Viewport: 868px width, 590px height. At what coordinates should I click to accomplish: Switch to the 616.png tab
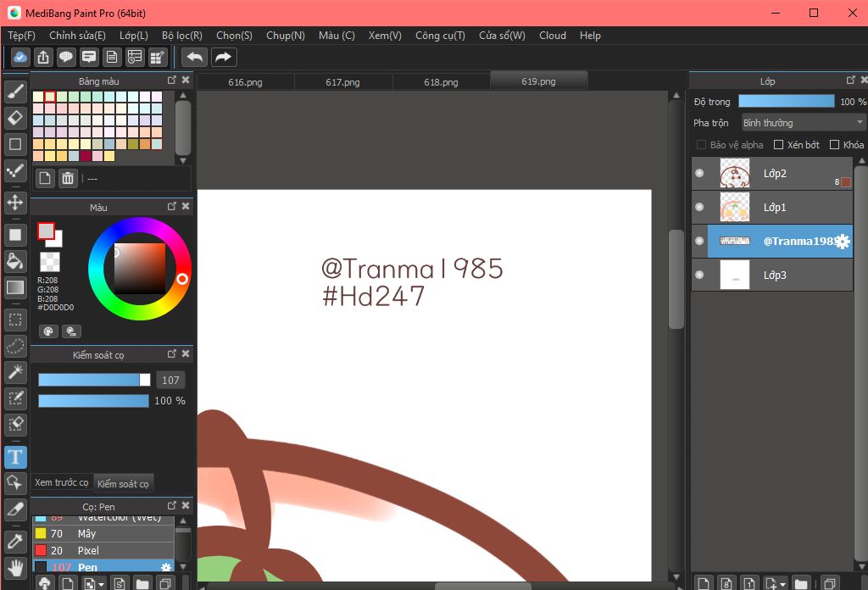(x=245, y=82)
